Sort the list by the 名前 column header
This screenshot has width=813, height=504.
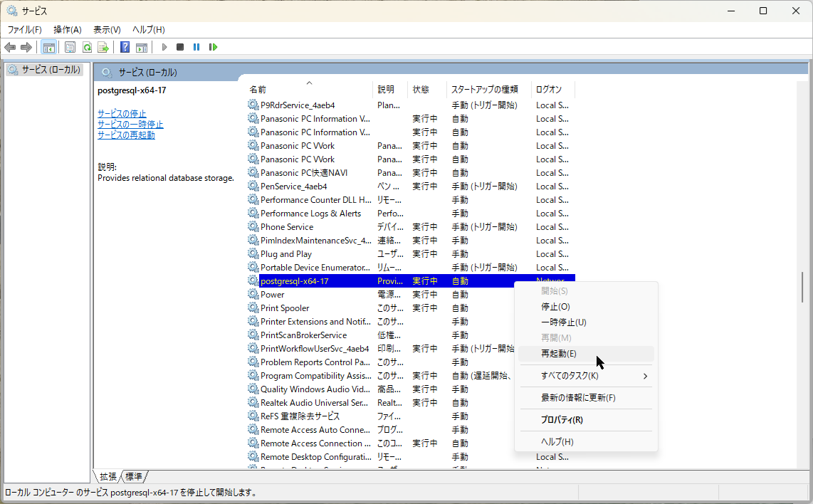258,90
